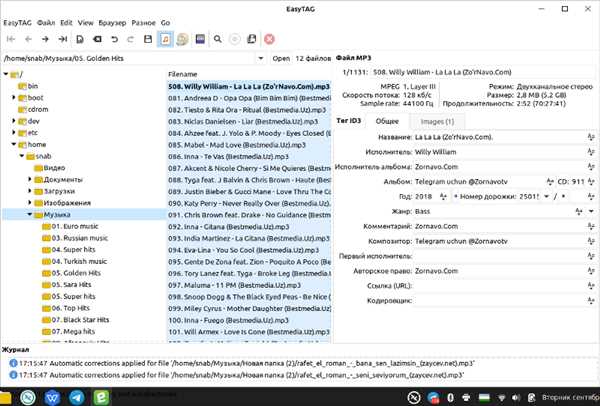Open the EasyTAG menu

17,23
